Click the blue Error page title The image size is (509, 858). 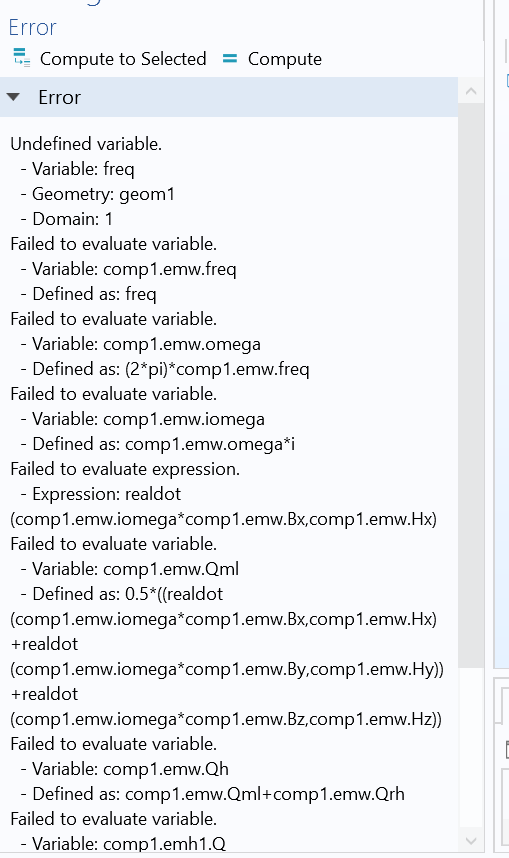pyautogui.click(x=32, y=27)
